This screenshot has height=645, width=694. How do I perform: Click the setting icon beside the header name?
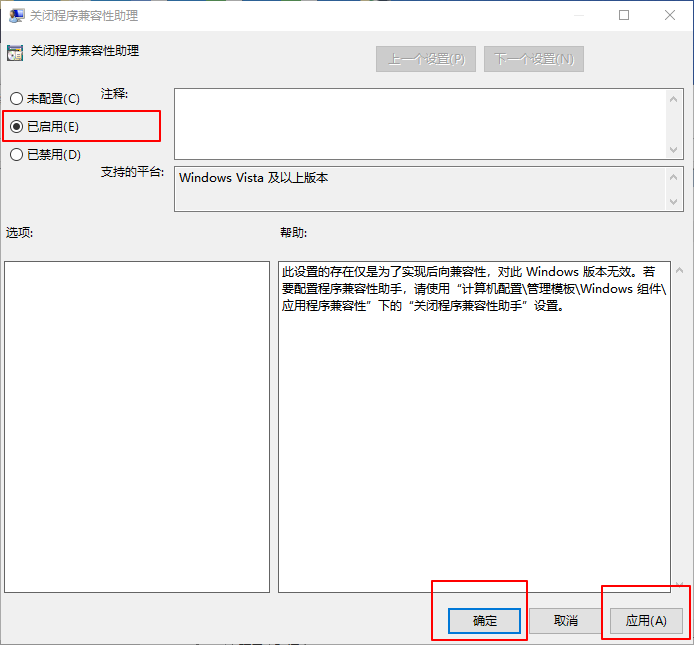point(15,51)
